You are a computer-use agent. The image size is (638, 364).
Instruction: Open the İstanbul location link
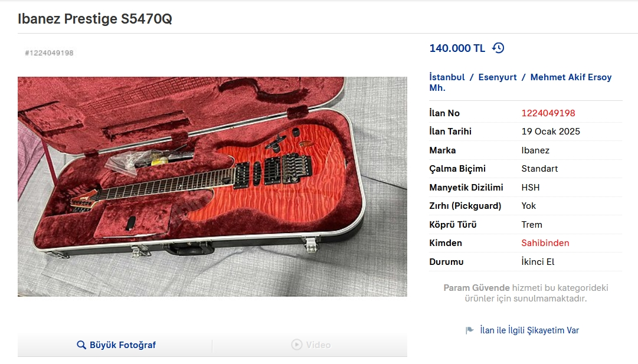click(x=447, y=77)
